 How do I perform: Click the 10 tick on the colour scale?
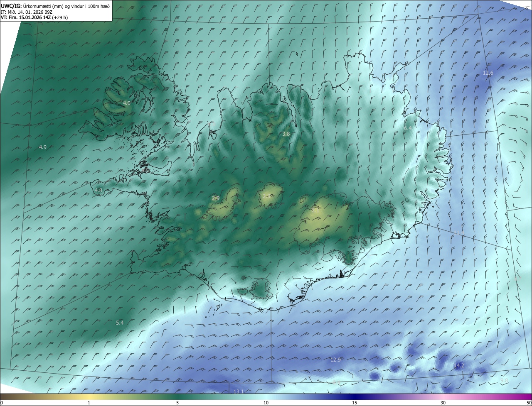(266, 403)
